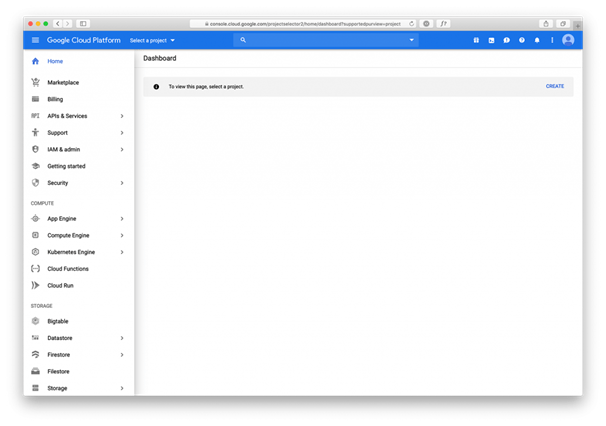The image size is (606, 426).
Task: Expand the search bar dropdown arrow
Action: coord(411,40)
